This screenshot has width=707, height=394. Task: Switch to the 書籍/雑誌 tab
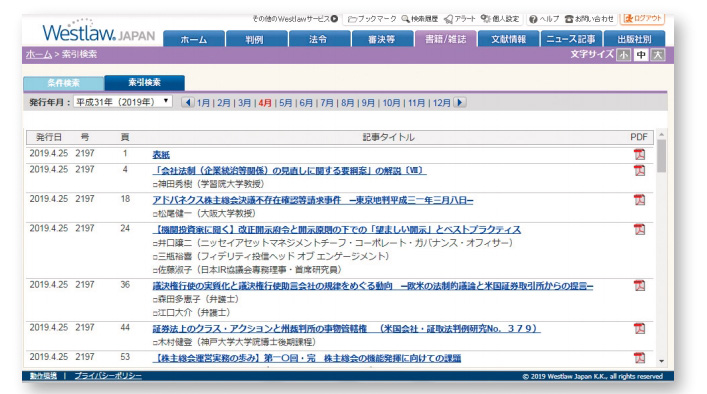(445, 39)
